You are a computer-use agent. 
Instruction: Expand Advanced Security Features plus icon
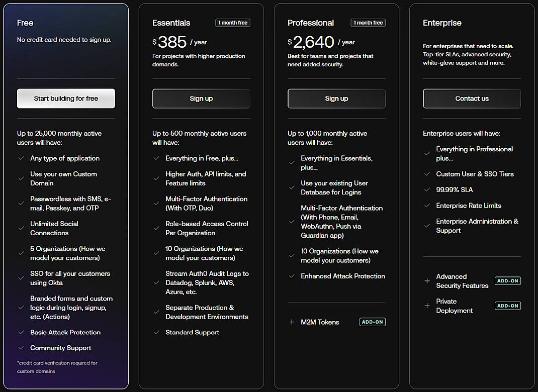click(x=427, y=281)
